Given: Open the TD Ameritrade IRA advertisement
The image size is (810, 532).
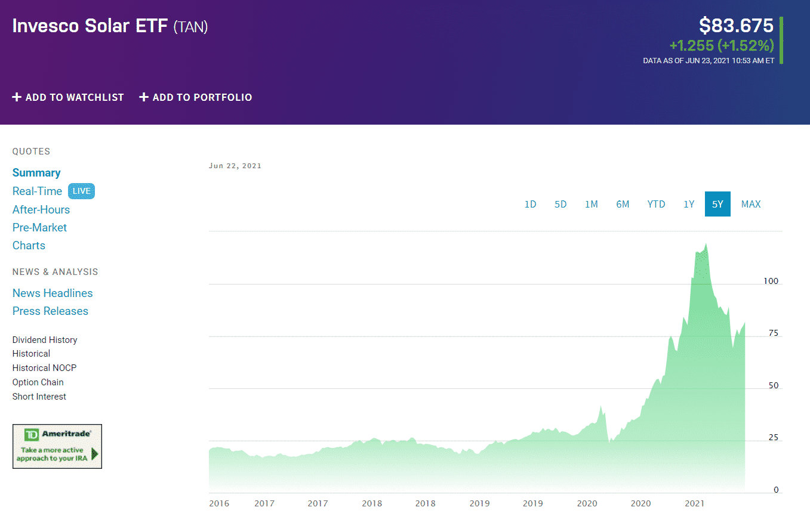Looking at the screenshot, I should click(x=57, y=446).
